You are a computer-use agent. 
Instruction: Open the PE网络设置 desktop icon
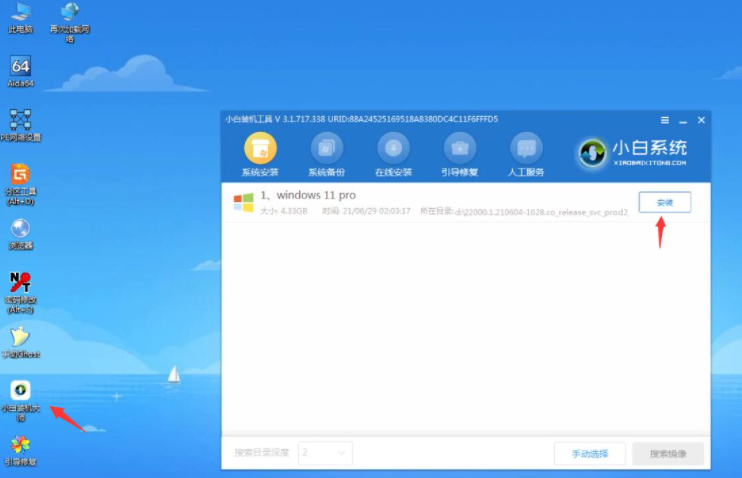(x=20, y=125)
